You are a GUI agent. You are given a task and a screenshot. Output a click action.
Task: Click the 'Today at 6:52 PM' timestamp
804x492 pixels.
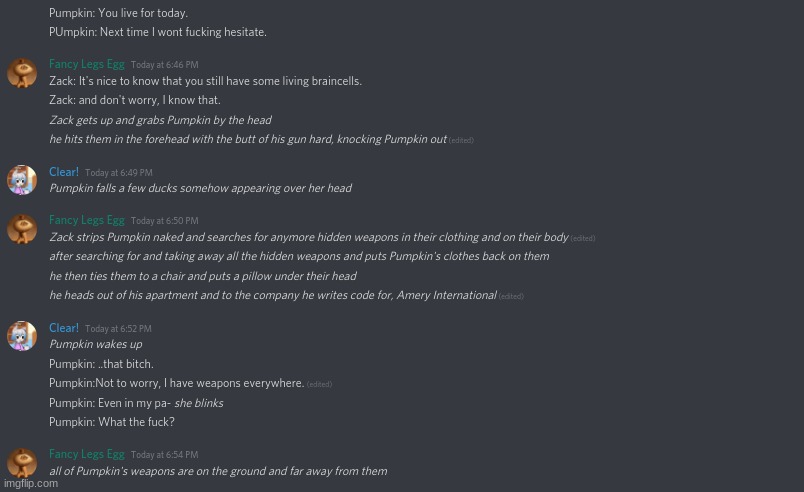click(x=118, y=329)
